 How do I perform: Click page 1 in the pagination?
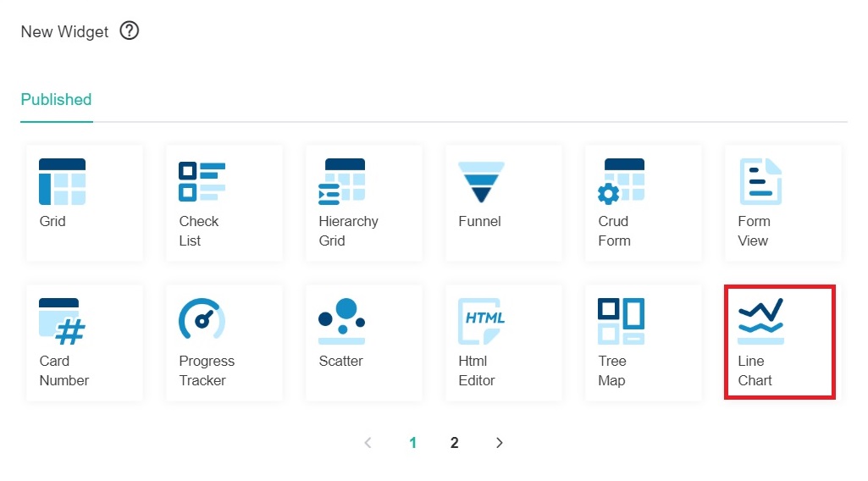413,443
